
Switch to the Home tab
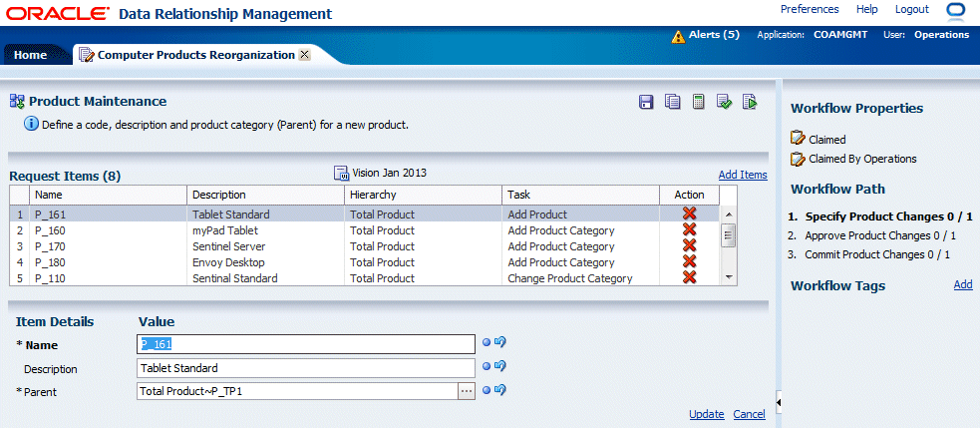tap(30, 55)
